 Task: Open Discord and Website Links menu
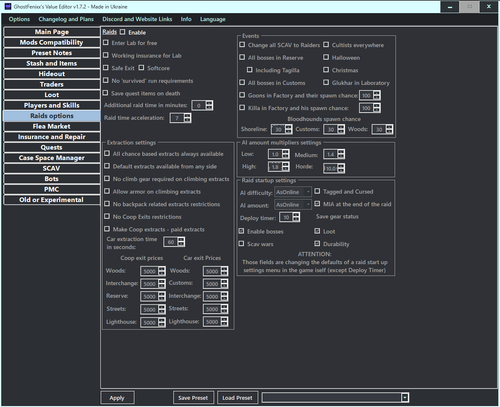(137, 19)
